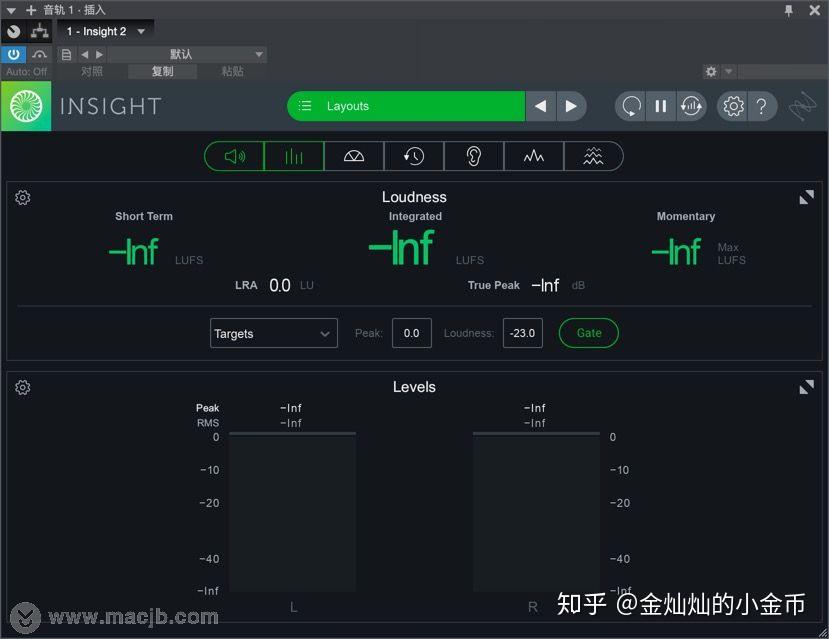The height and width of the screenshot is (639, 829).
Task: Open the Targets dropdown
Action: click(273, 332)
